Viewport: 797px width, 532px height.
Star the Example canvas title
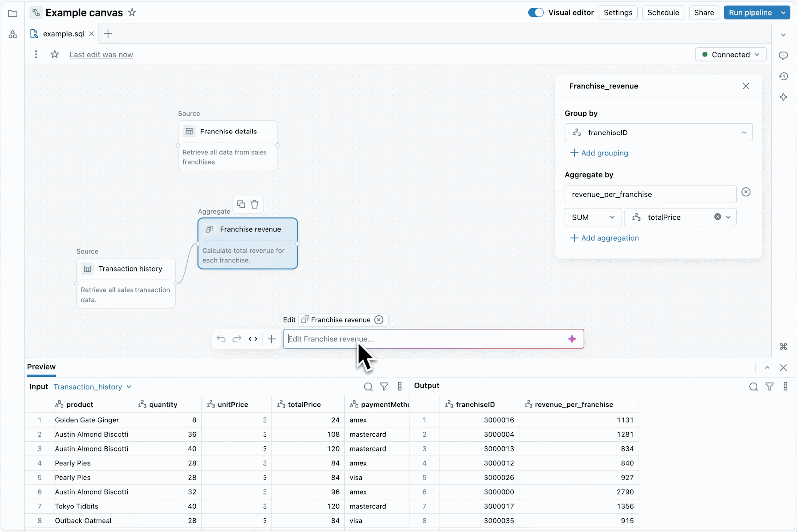click(x=132, y=13)
